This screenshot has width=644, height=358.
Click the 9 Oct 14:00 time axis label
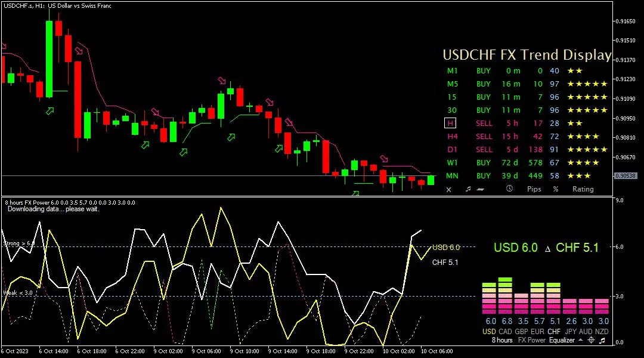point(283,351)
